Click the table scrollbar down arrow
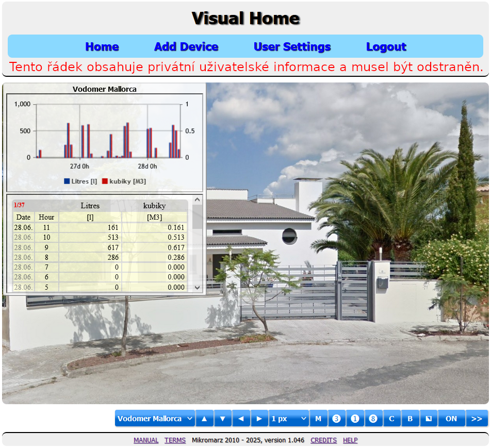The image size is (491, 448). [x=197, y=287]
